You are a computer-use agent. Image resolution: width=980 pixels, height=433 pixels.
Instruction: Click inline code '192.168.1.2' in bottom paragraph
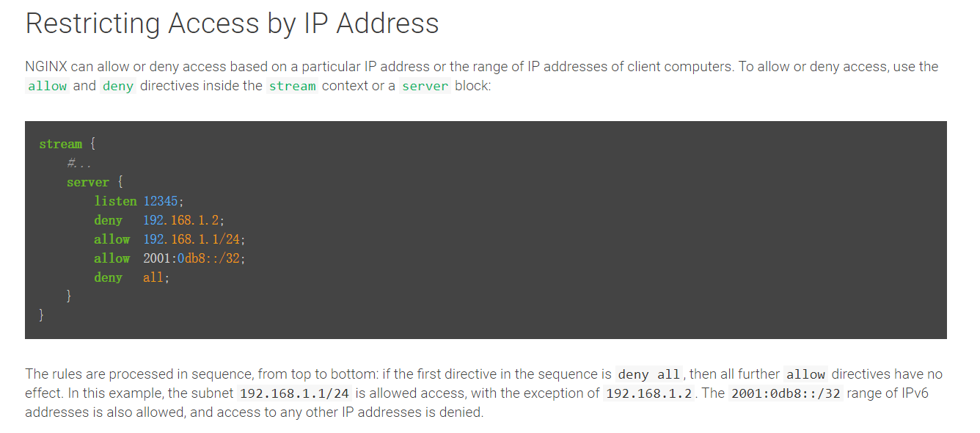point(648,393)
